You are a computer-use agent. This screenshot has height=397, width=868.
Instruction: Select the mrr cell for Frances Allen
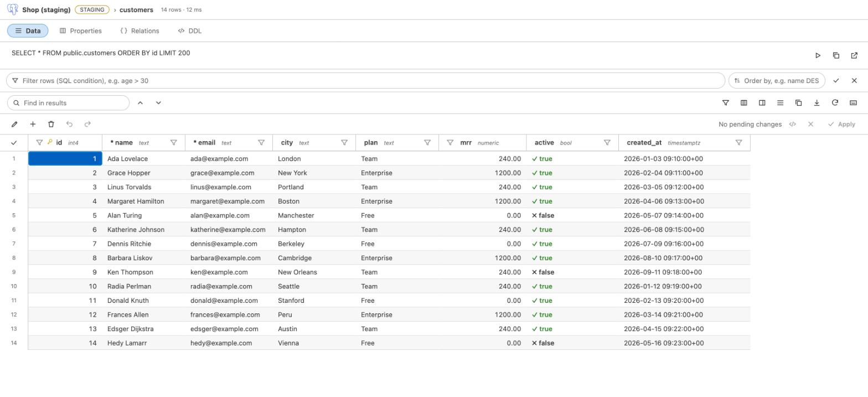point(483,314)
